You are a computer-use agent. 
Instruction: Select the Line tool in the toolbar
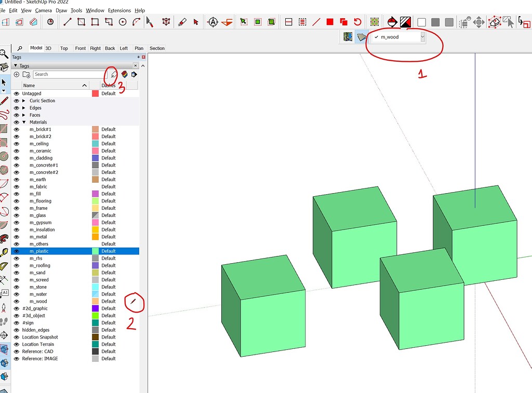click(x=68, y=22)
